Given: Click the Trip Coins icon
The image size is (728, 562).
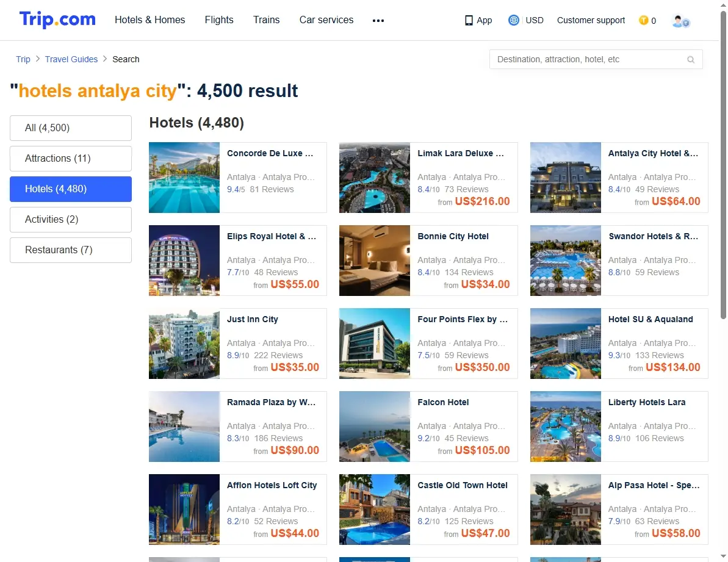Looking at the screenshot, I should (x=643, y=20).
